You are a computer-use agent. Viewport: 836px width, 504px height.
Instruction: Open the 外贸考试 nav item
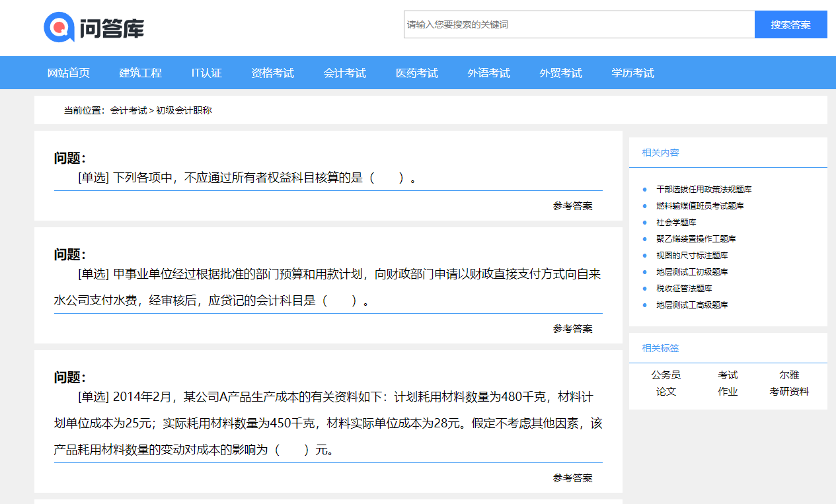[561, 73]
